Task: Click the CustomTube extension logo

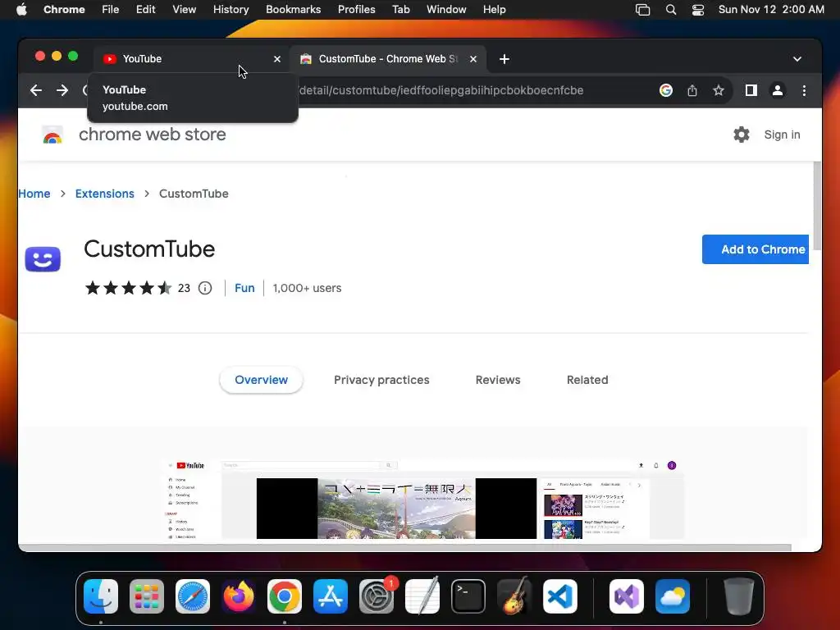Action: tap(43, 259)
